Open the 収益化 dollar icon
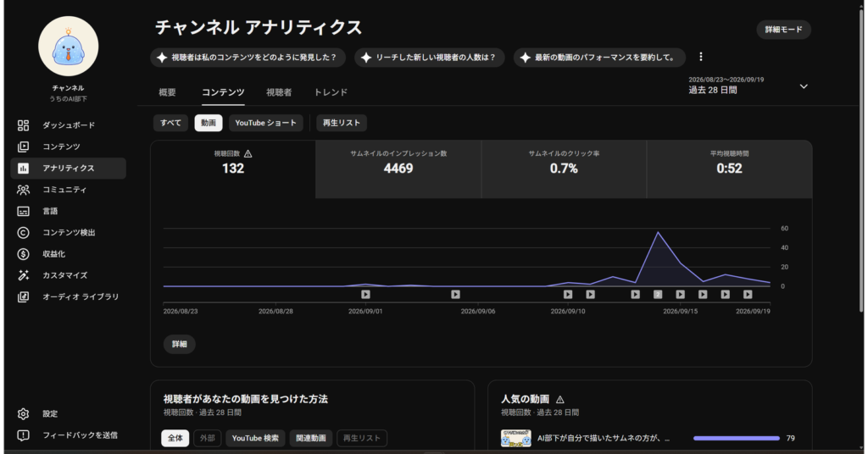 point(23,254)
